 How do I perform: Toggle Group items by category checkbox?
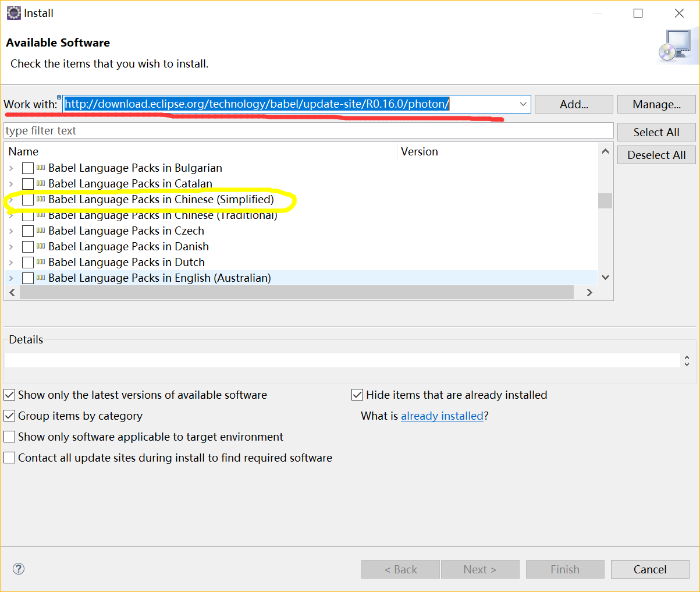coord(9,416)
